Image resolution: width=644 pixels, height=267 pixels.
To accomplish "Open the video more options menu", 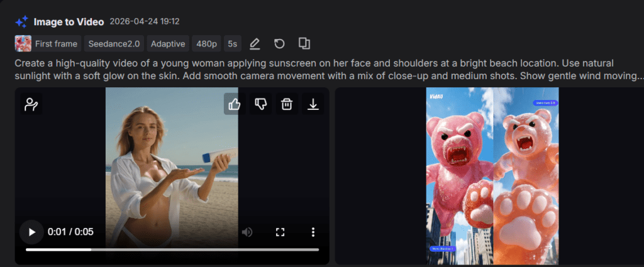I will click(313, 232).
